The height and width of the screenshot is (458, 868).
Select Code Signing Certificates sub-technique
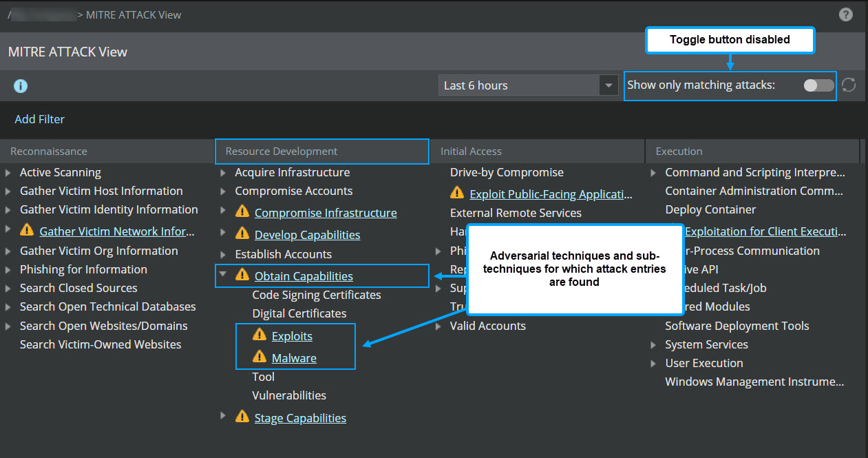coord(317,295)
